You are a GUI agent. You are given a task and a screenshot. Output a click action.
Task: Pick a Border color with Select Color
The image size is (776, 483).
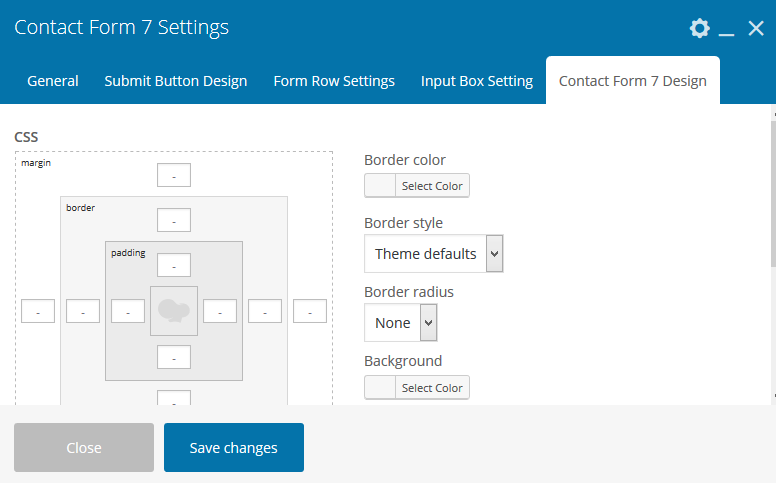pos(417,186)
